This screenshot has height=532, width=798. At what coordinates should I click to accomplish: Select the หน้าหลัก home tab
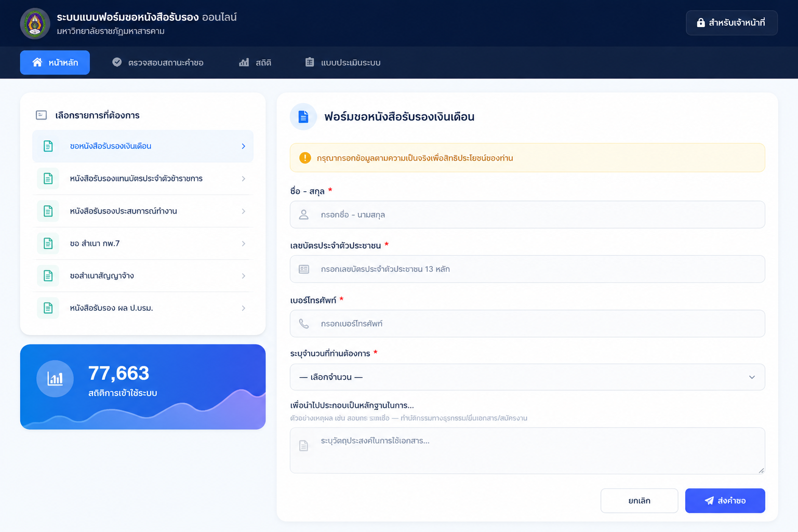click(x=55, y=62)
